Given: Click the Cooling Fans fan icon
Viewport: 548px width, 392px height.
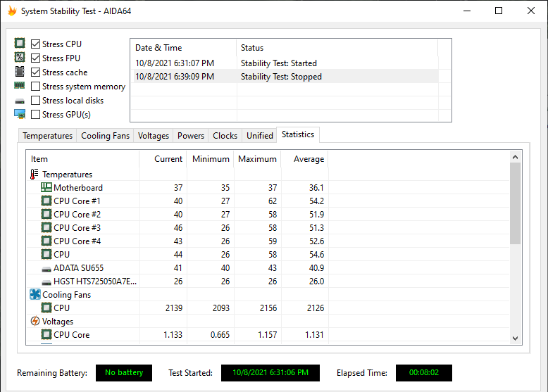Looking at the screenshot, I should (35, 294).
